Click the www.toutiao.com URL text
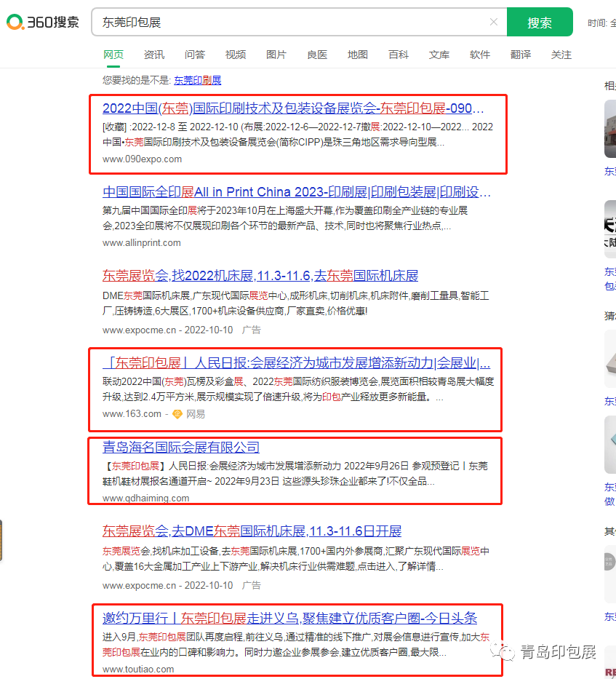 click(138, 669)
